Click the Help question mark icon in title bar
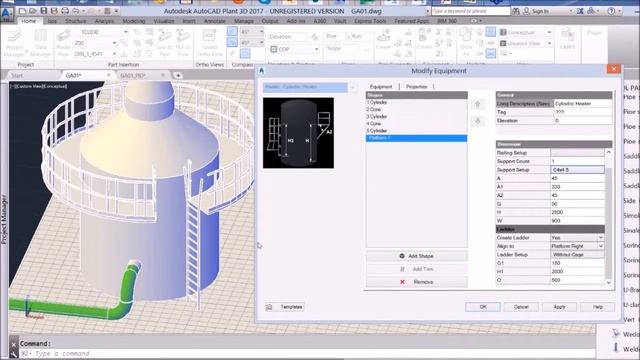Viewport: 640px width, 360px height. coord(611,11)
